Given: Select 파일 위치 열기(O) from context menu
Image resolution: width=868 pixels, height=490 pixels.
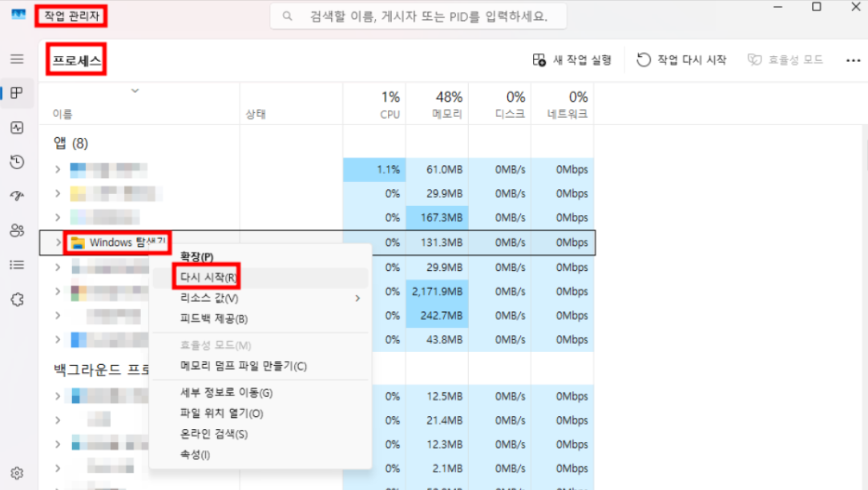Looking at the screenshot, I should click(221, 414).
